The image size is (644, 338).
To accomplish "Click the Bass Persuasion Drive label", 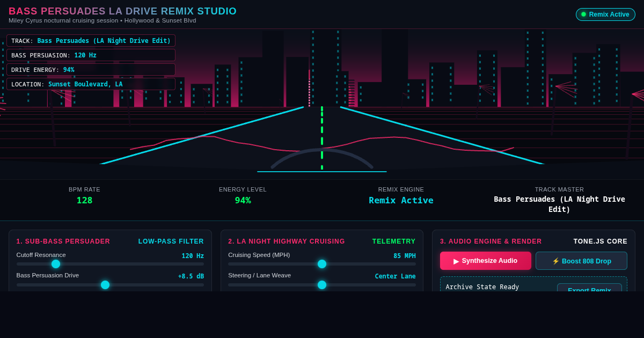I will pos(48,275).
